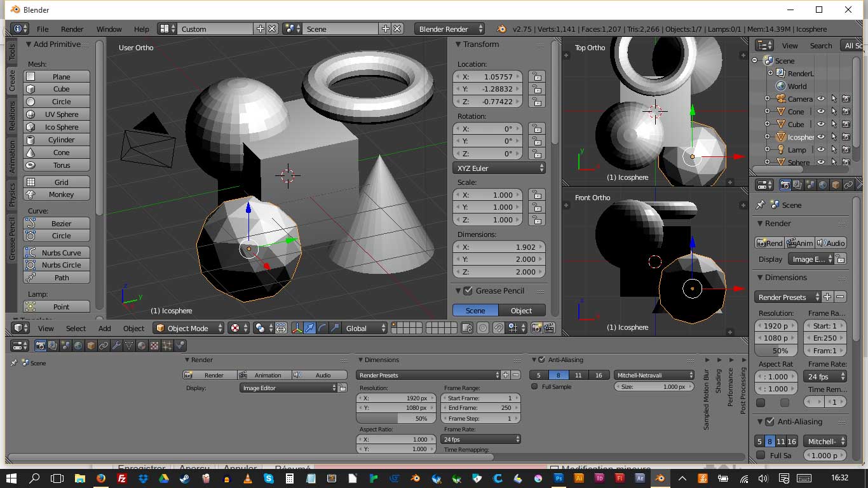Add a Monkey mesh primitive
The width and height of the screenshot is (868, 488).
pos(61,194)
